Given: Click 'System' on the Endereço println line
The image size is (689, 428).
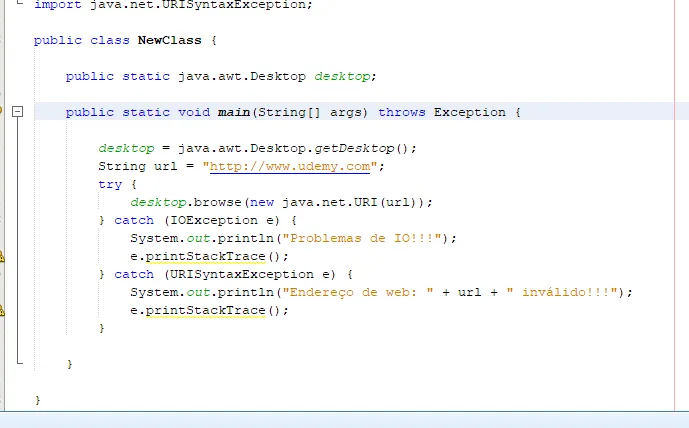Looking at the screenshot, I should [154, 293].
